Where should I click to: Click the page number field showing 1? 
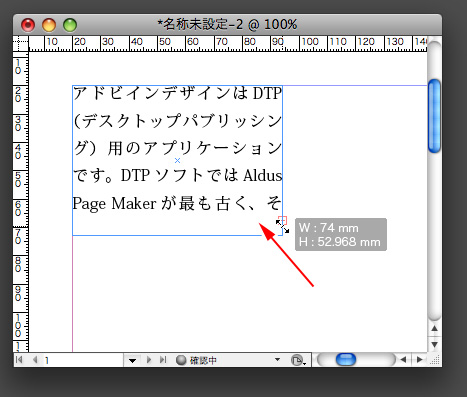pyautogui.click(x=83, y=360)
